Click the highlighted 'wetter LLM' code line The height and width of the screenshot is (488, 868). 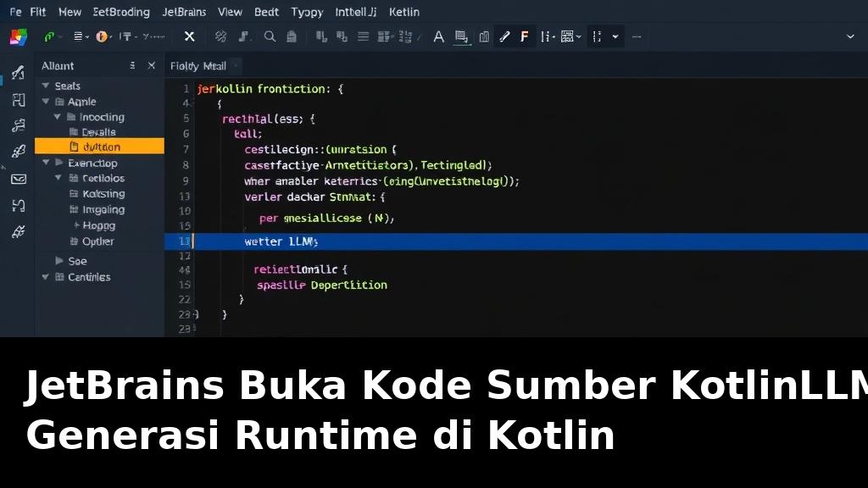pos(516,241)
